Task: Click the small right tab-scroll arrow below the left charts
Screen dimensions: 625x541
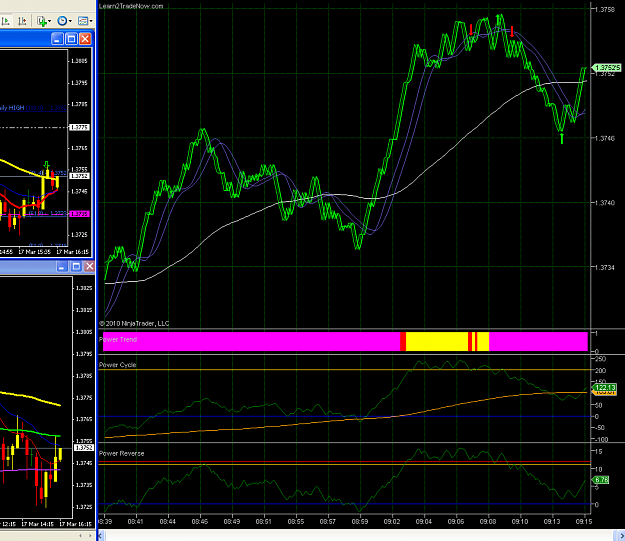Action: (90, 535)
